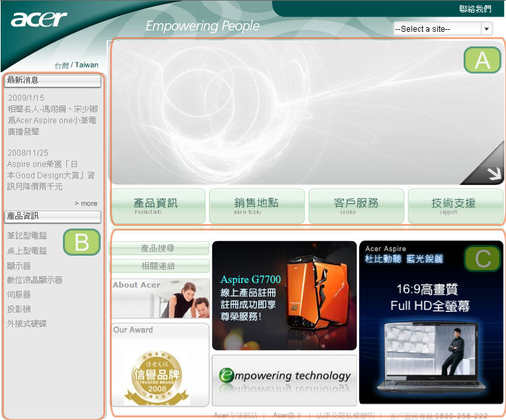
Task: Click the 產品搜尋 button
Action: pos(160,248)
